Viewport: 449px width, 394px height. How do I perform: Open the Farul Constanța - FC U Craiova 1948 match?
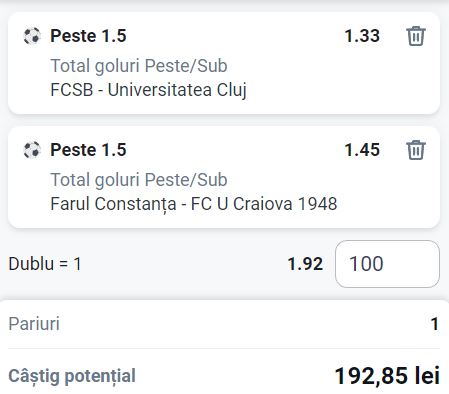[x=194, y=204]
